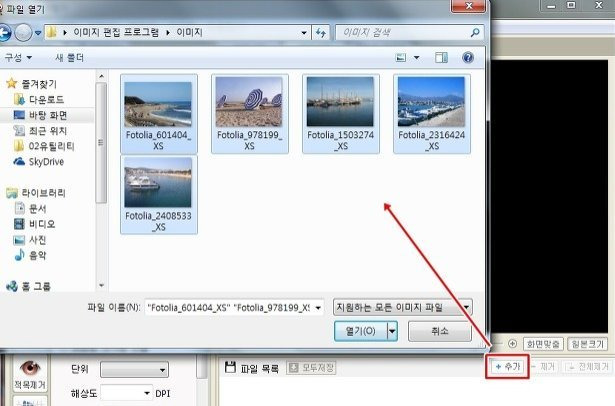Image resolution: width=615 pixels, height=406 pixels.
Task: Toggle the preview pane icon
Action: point(441,58)
